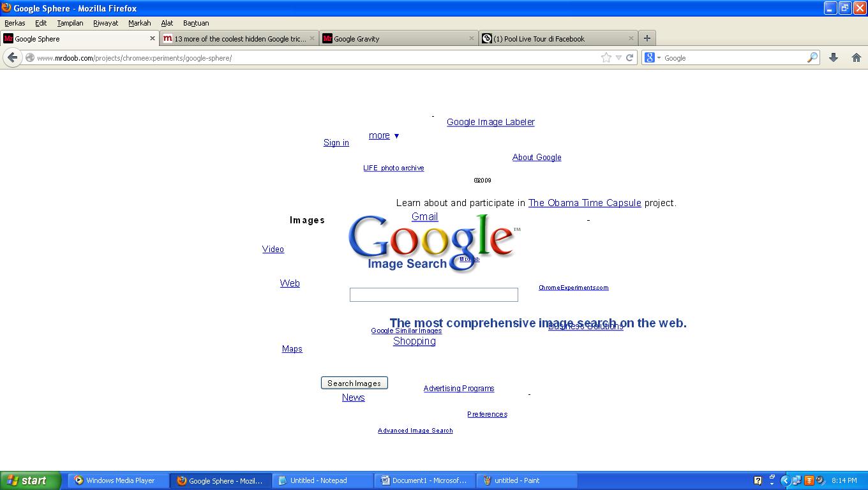Click the Search Images button

point(354,383)
